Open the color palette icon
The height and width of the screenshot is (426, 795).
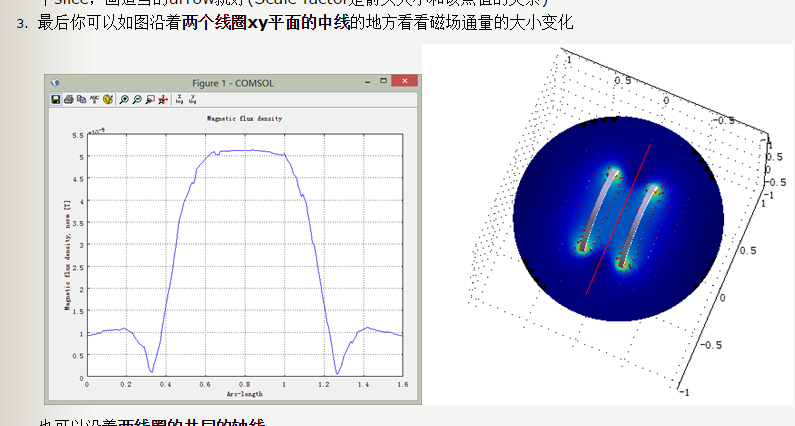click(x=108, y=99)
